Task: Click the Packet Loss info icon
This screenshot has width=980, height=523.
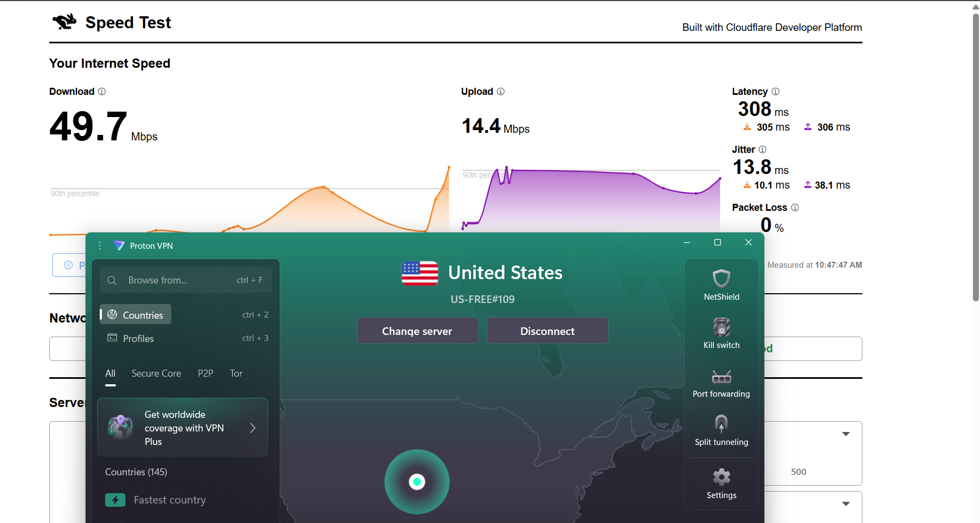Action: (x=795, y=208)
